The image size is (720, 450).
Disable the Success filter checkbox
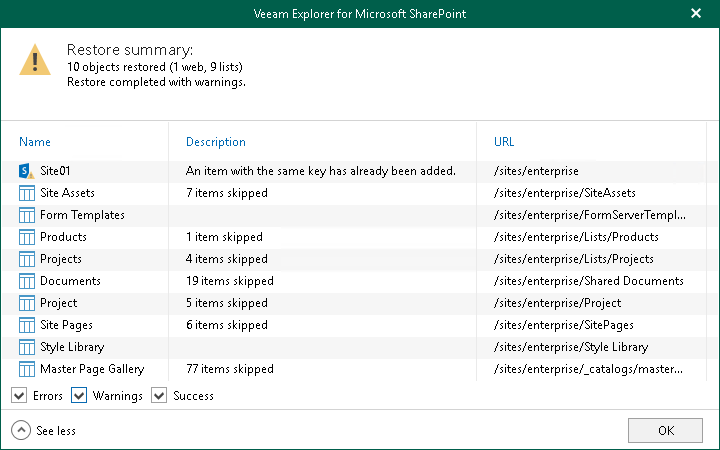pos(159,396)
